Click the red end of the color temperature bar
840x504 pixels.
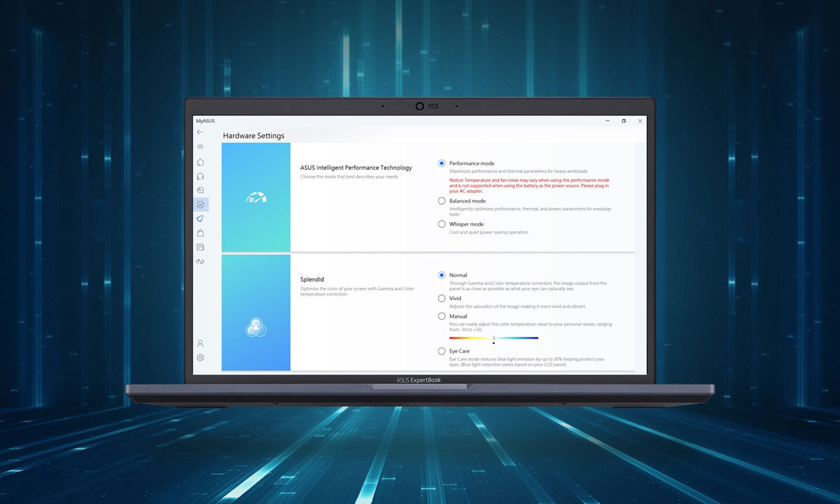pyautogui.click(x=452, y=338)
